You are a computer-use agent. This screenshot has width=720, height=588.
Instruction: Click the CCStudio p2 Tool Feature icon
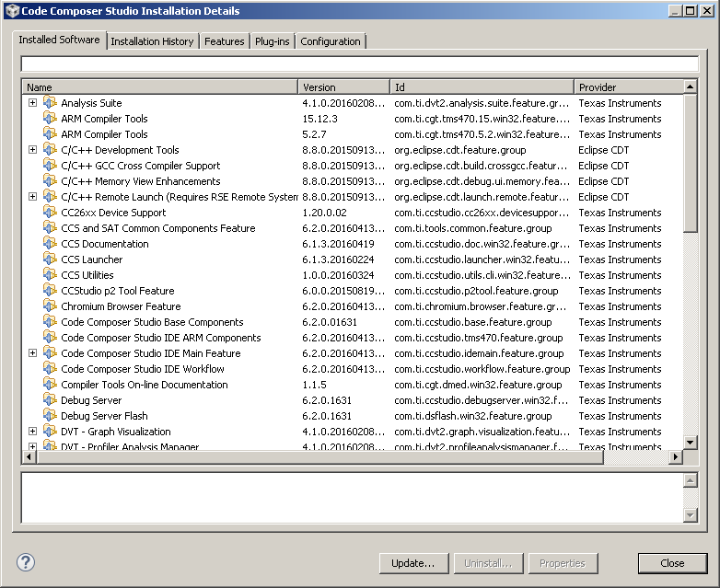coord(50,290)
